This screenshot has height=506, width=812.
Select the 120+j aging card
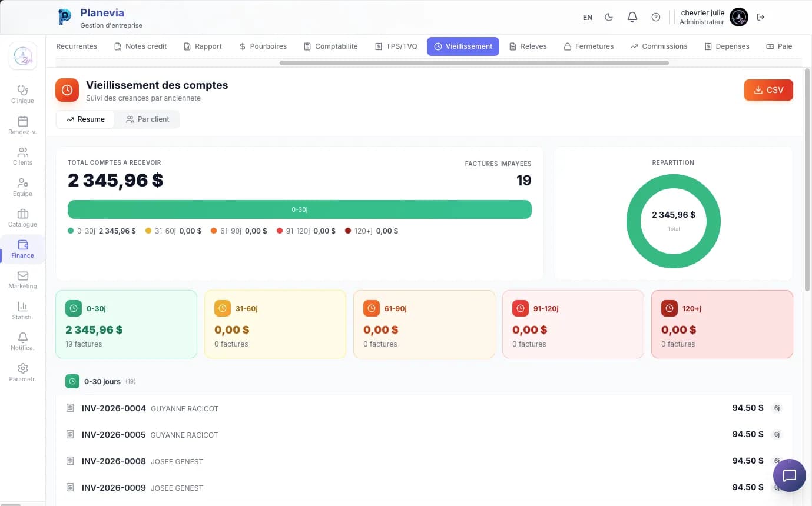pyautogui.click(x=722, y=324)
